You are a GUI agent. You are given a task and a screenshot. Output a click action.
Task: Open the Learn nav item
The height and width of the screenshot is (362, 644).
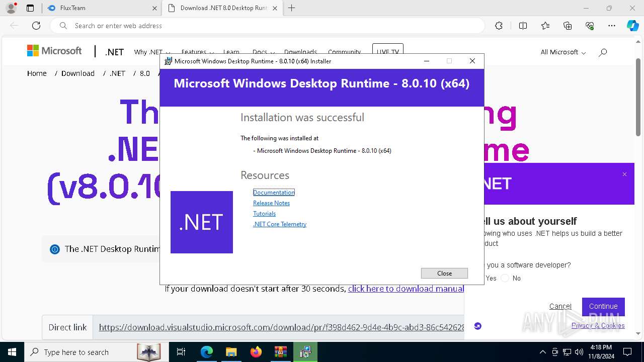(231, 52)
